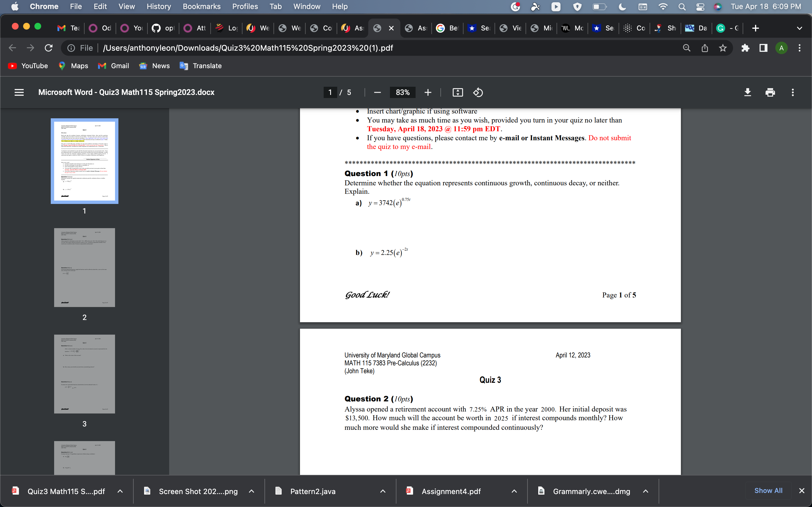Select page 2 thumbnail in sidebar
The image size is (812, 507).
point(84,267)
